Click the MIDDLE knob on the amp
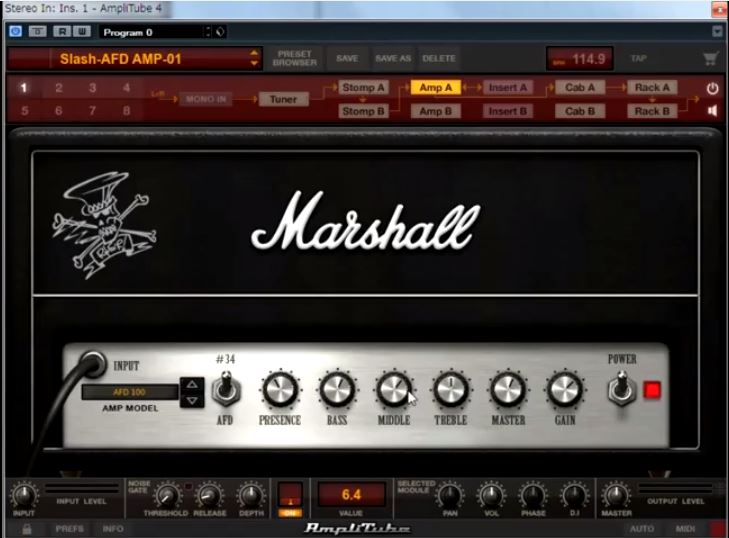This screenshot has width=729, height=538. 394,390
